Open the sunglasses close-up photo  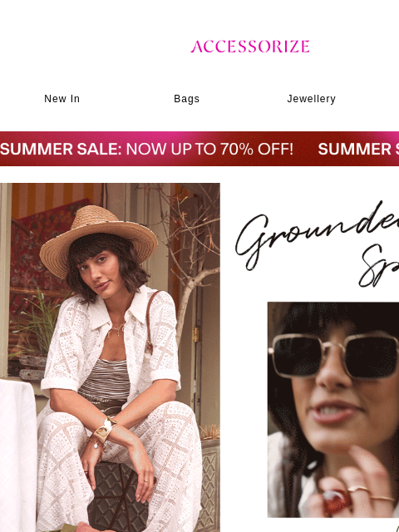point(333,410)
